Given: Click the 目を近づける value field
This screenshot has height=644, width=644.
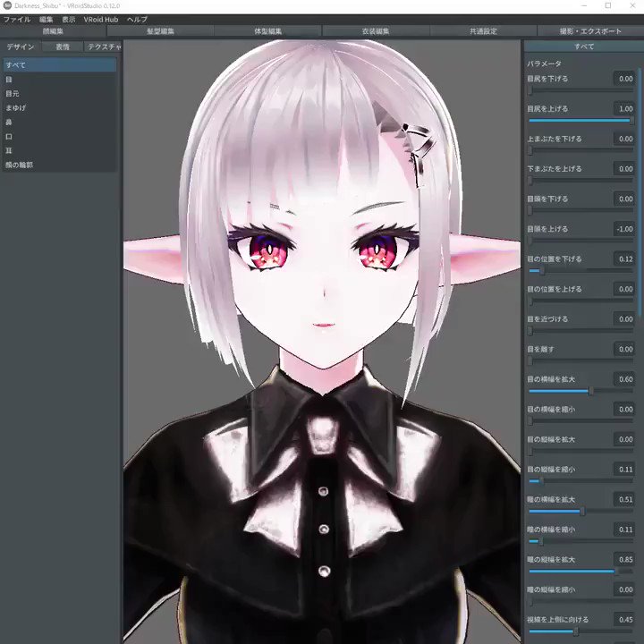Looking at the screenshot, I should (x=624, y=318).
